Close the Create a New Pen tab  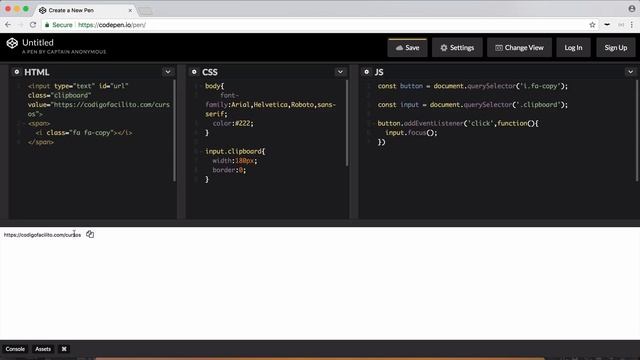click(130, 10)
